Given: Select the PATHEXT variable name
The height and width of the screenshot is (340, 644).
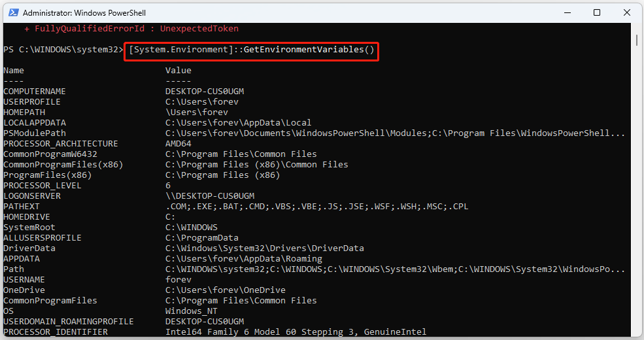Looking at the screenshot, I should point(22,207).
